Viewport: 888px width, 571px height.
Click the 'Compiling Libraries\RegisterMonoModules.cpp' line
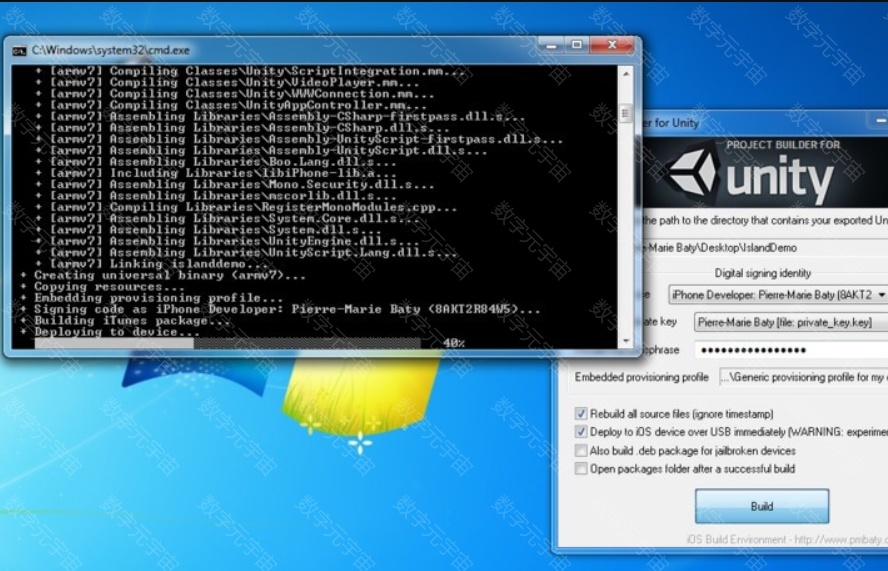(246, 207)
